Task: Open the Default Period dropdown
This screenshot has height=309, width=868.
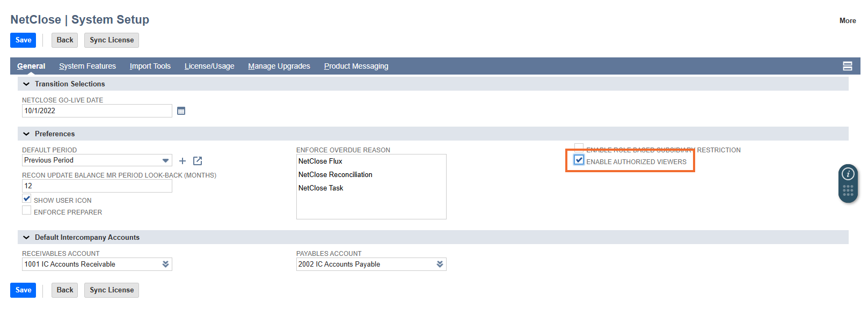Action: tap(165, 160)
